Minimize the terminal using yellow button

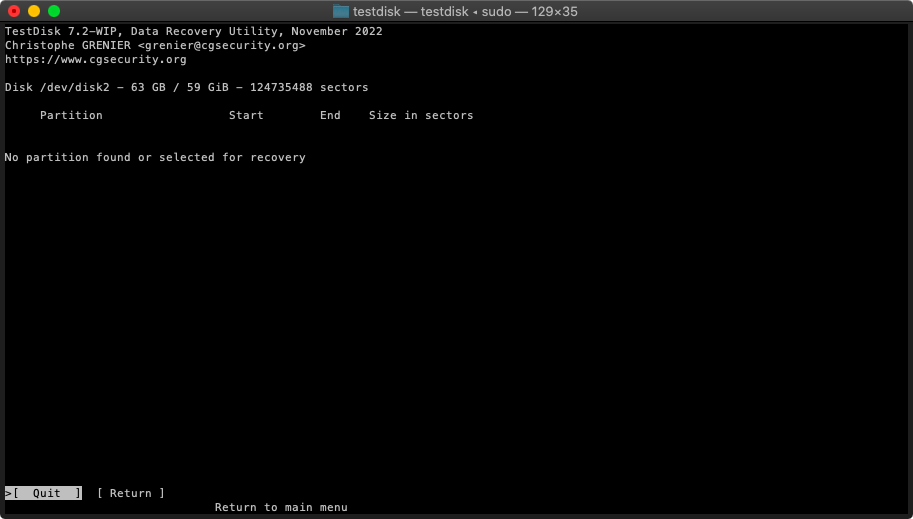click(x=34, y=11)
